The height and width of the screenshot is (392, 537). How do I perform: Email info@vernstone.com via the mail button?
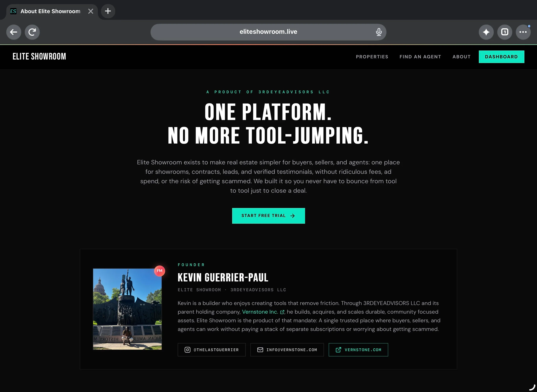click(x=287, y=350)
